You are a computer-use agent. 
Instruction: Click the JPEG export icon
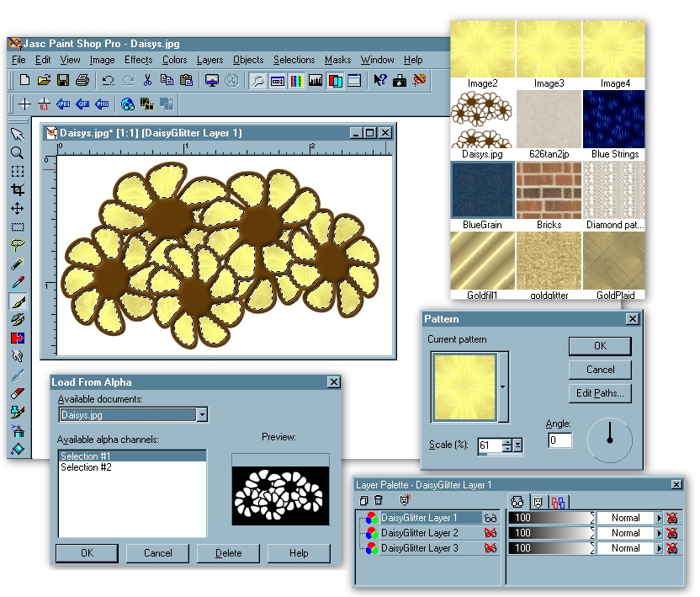(x=63, y=104)
